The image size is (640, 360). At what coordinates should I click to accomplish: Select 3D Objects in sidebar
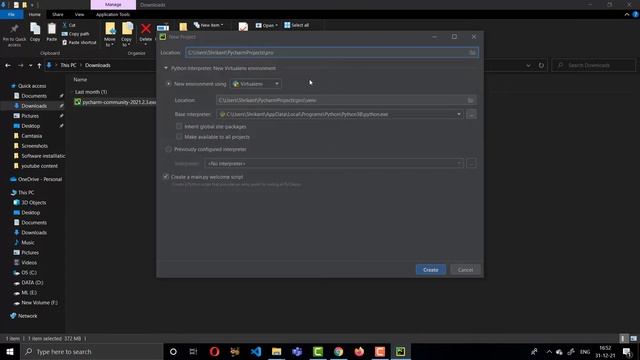[33, 202]
